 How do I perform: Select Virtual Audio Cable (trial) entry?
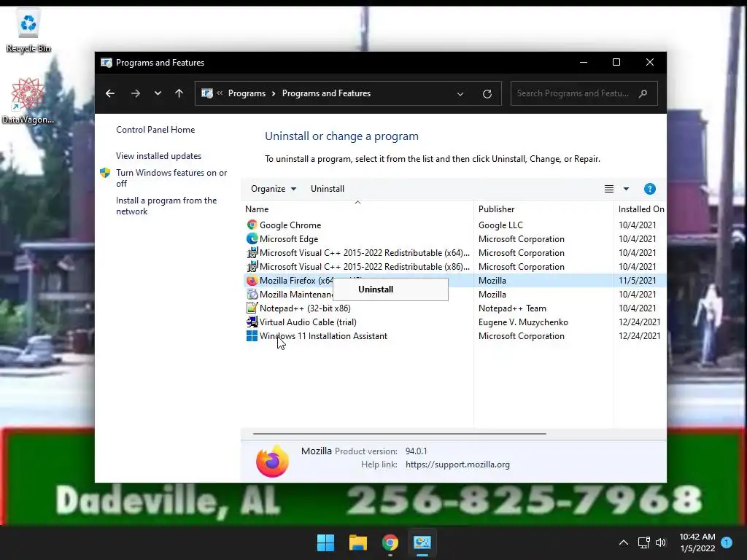[x=308, y=322]
